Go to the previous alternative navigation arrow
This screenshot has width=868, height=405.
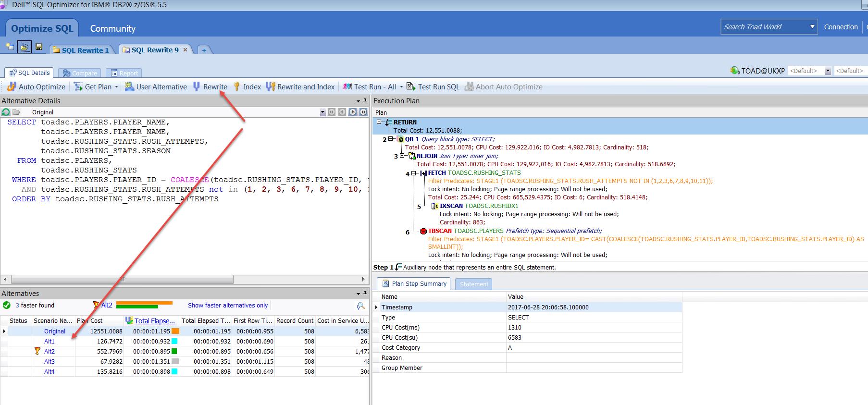tap(342, 112)
